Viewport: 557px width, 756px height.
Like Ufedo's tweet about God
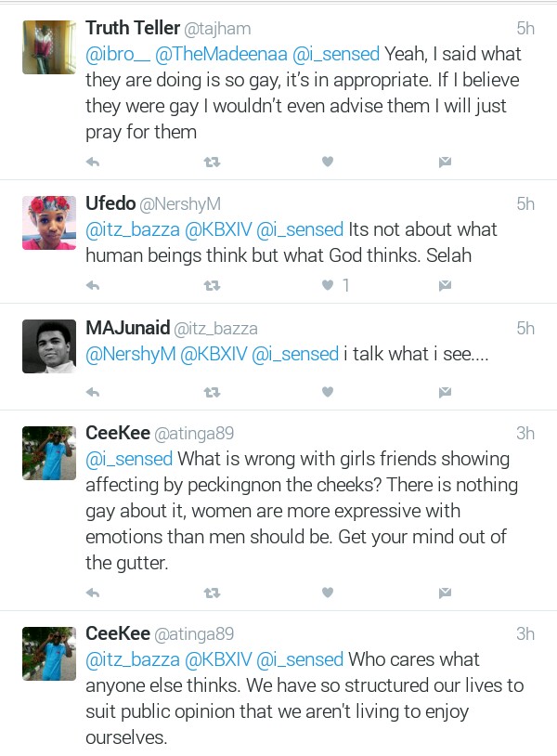pyautogui.click(x=328, y=285)
